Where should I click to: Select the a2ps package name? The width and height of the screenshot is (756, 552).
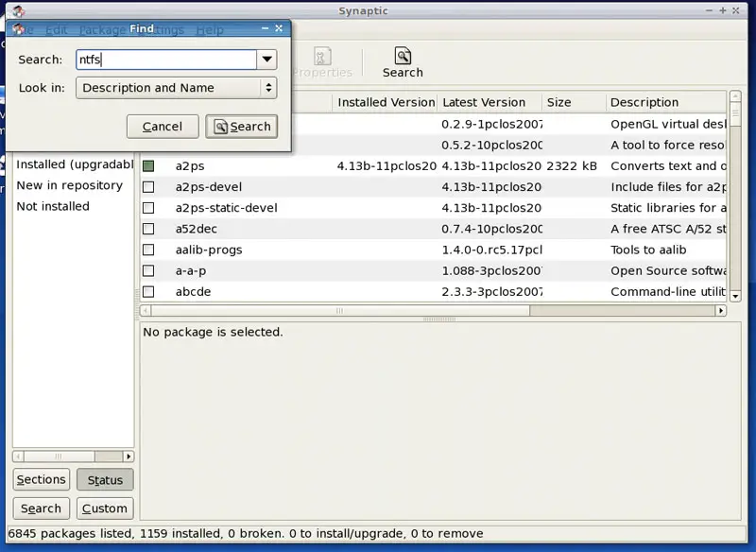point(190,165)
